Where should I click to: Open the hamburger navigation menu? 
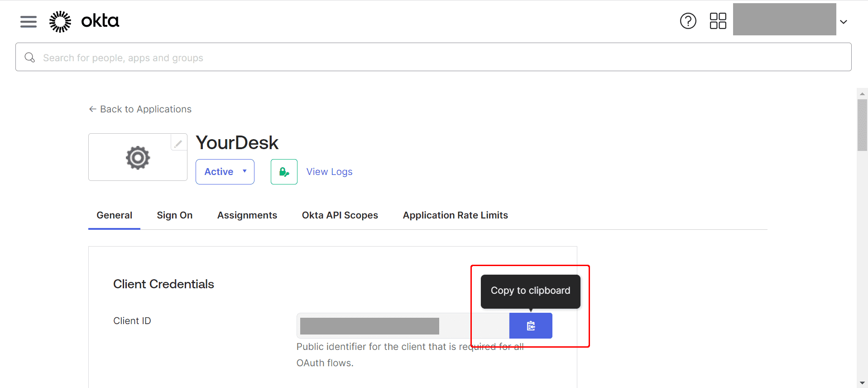pyautogui.click(x=29, y=21)
